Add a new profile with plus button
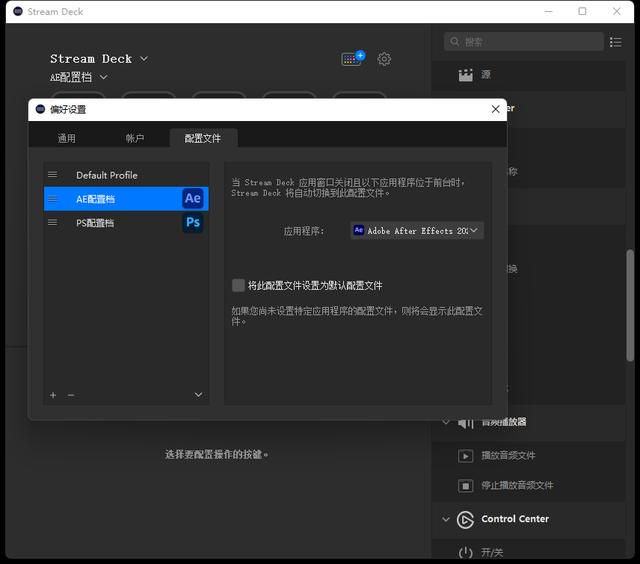Image resolution: width=640 pixels, height=564 pixels. [53, 395]
